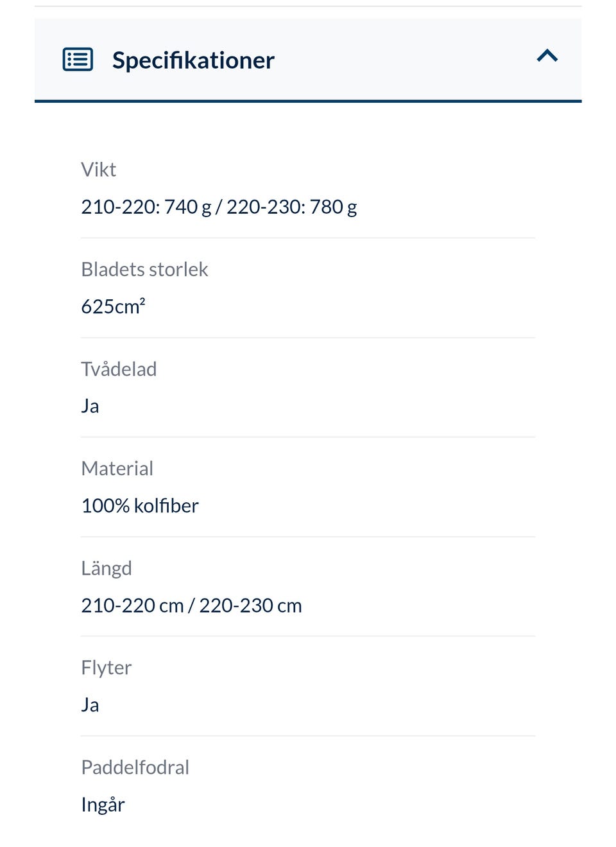616x847 pixels.
Task: Select the 210-220 cm / 220-230 cm length value
Action: click(x=191, y=605)
